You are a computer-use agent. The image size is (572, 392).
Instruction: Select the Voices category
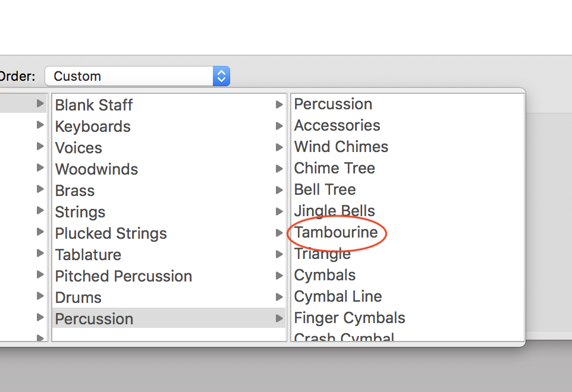(x=78, y=148)
